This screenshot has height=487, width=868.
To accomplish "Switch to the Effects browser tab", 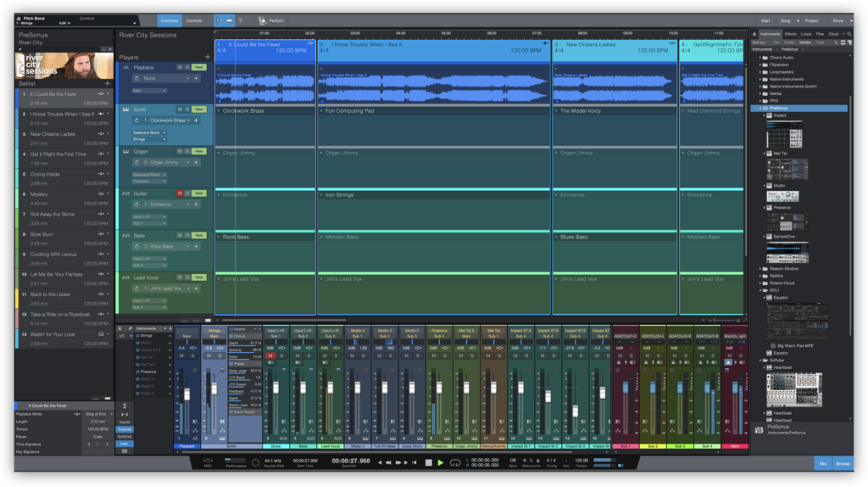I will [x=791, y=34].
